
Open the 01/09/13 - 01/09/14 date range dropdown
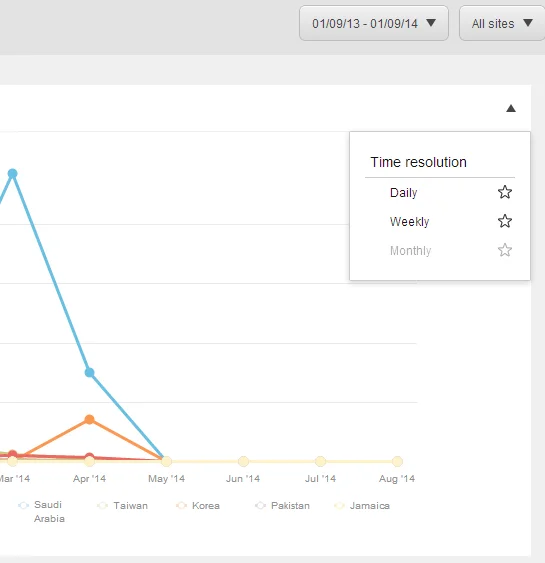374,23
